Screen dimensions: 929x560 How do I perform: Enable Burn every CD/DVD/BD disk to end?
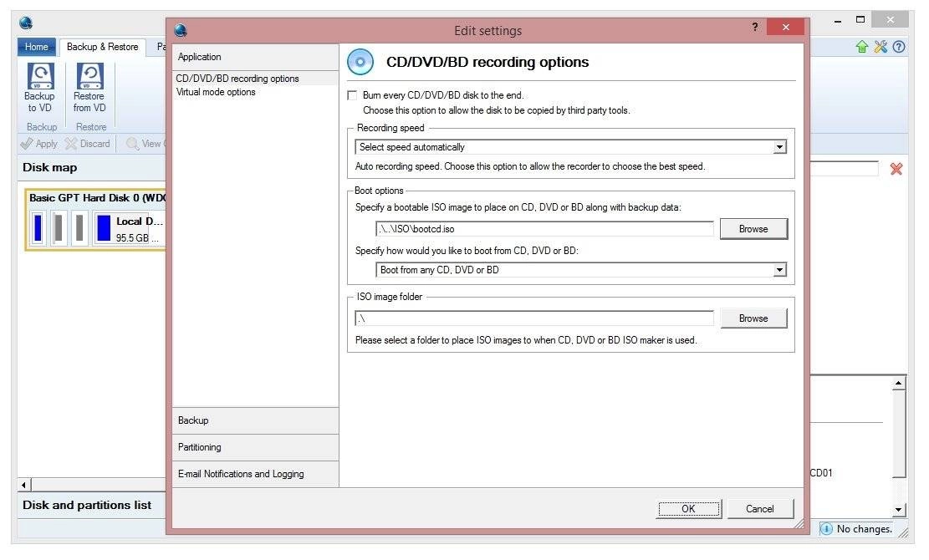(353, 95)
